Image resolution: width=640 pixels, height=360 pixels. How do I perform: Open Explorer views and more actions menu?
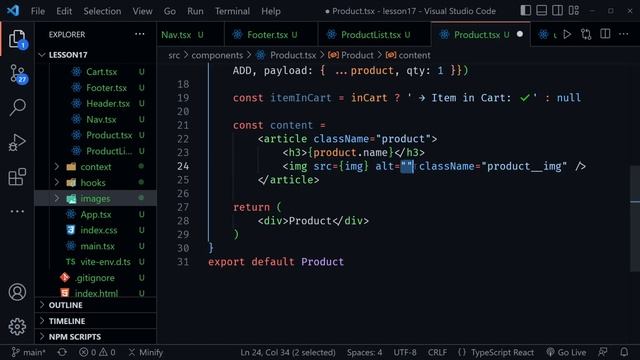pyautogui.click(x=140, y=34)
